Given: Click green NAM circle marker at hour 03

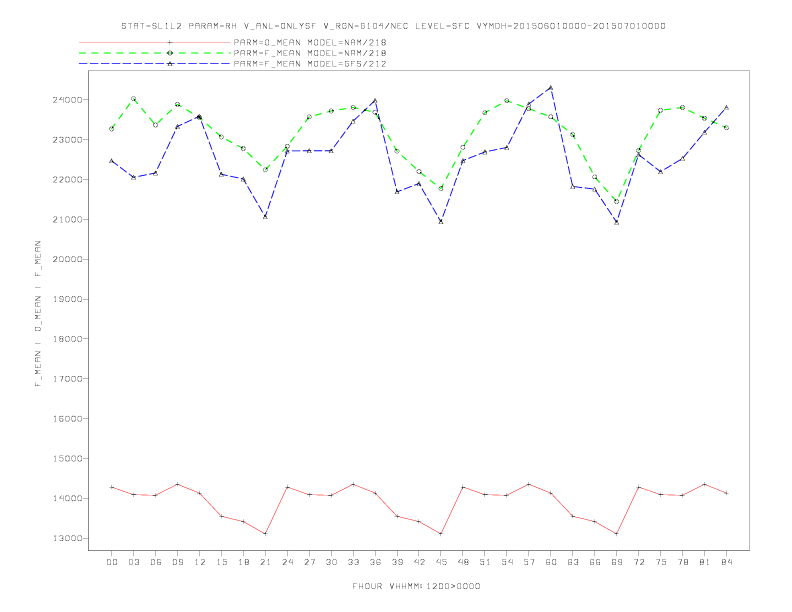Looking at the screenshot, I should click(x=133, y=99).
